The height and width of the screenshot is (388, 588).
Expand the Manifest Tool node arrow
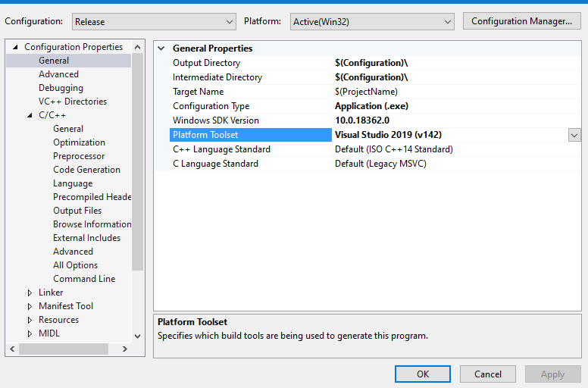tap(30, 306)
